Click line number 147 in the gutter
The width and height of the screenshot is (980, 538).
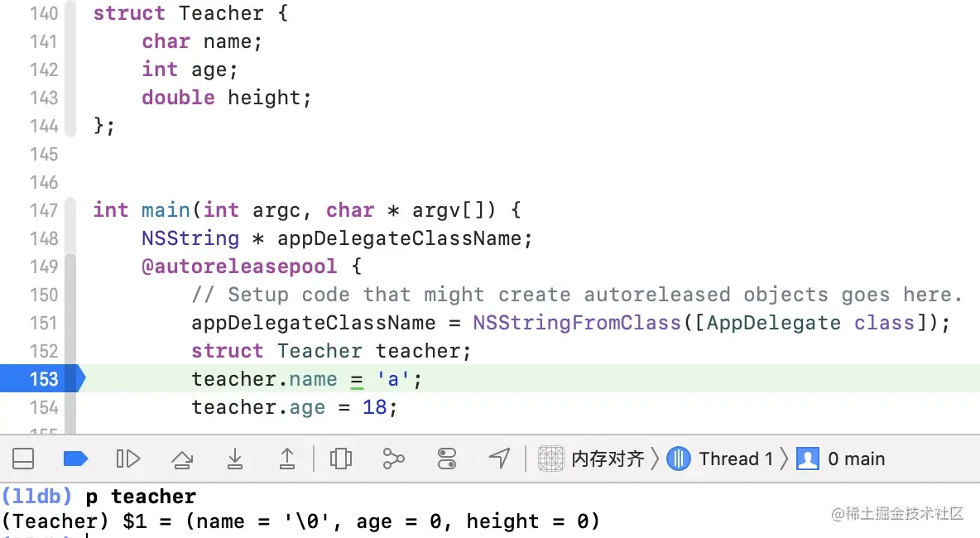44,210
